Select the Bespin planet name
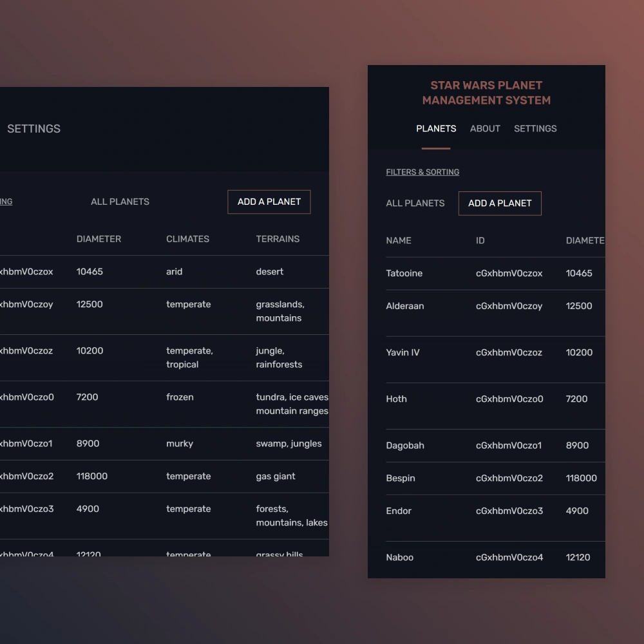 click(401, 478)
